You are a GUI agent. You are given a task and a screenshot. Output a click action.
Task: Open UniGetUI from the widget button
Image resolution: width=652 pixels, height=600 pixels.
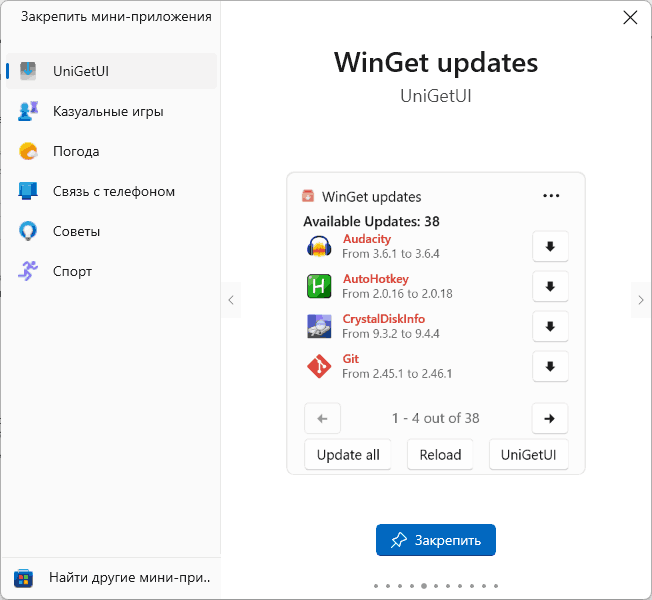529,454
